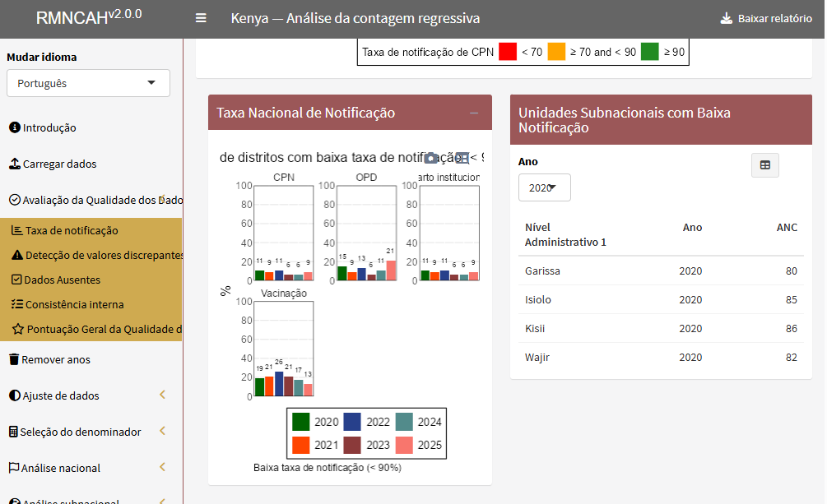Click the download icon beside Baixar relatório
Image resolution: width=827 pixels, height=504 pixels.
[x=727, y=18]
